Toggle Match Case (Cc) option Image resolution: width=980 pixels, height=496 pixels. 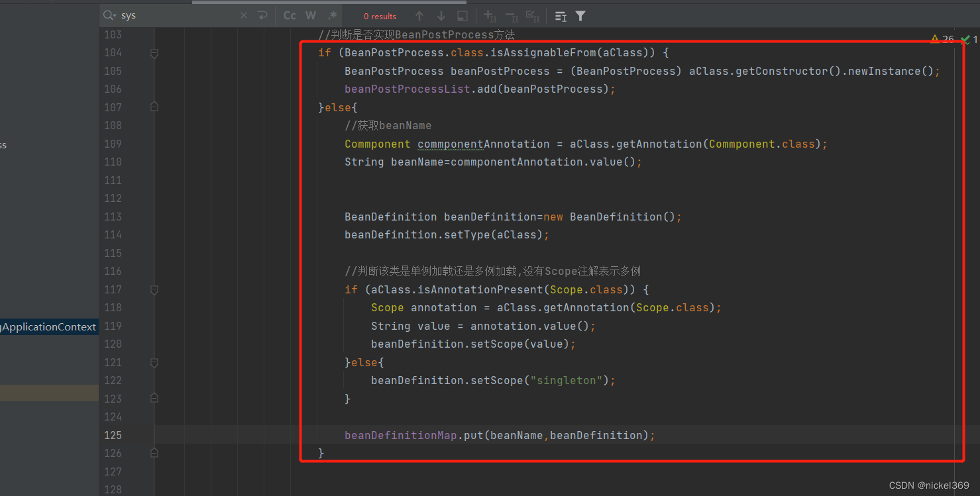(290, 15)
